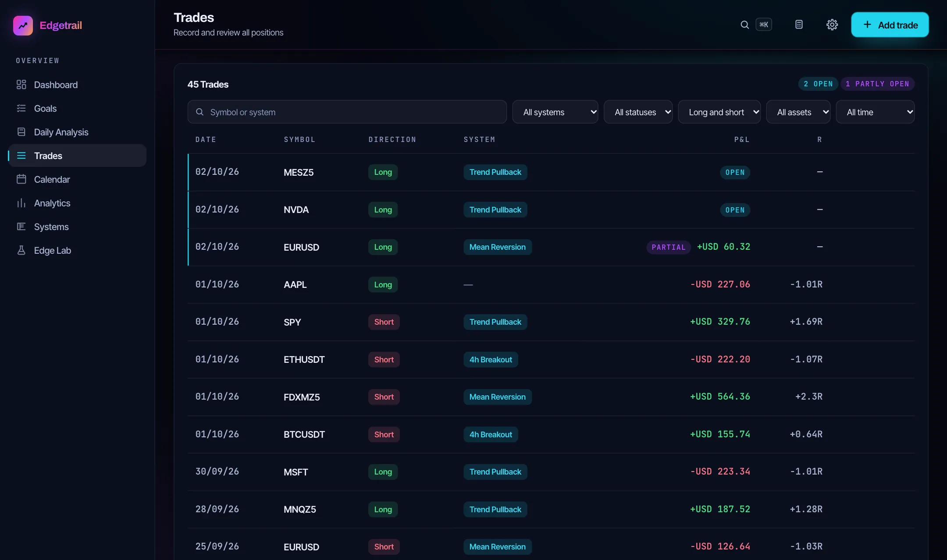Open the All time range dropdown
Viewport: 947px width, 560px height.
point(875,112)
